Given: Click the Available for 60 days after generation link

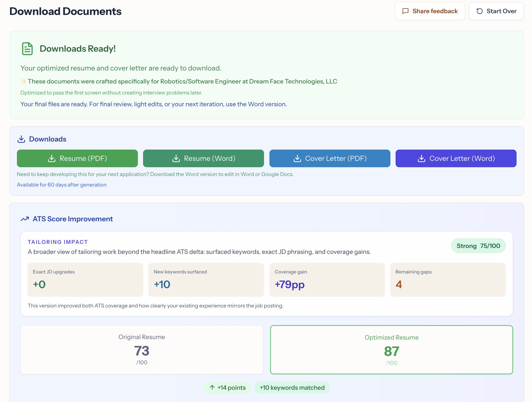Looking at the screenshot, I should 61,185.
